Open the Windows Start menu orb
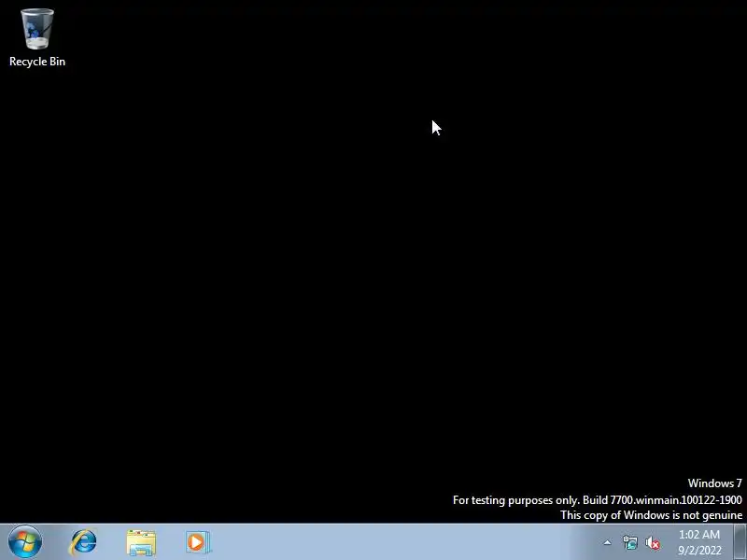This screenshot has height=560, width=747. coord(25,542)
